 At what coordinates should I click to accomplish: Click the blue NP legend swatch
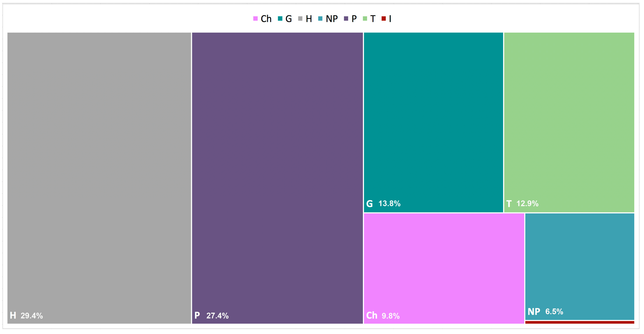pos(320,18)
